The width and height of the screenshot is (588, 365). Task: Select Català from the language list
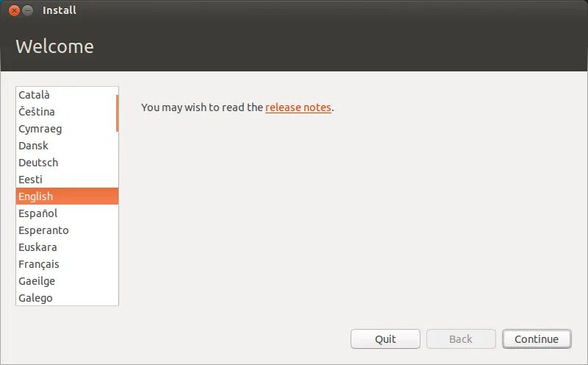pos(67,95)
